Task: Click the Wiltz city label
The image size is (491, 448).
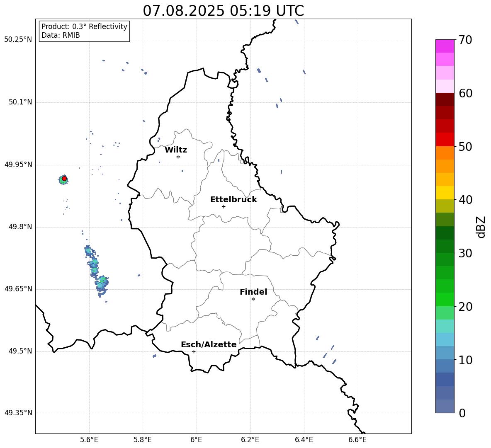Action: click(x=176, y=150)
